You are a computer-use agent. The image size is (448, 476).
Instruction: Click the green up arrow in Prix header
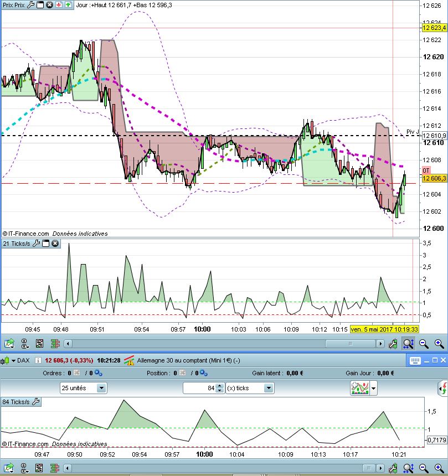click(x=68, y=5)
